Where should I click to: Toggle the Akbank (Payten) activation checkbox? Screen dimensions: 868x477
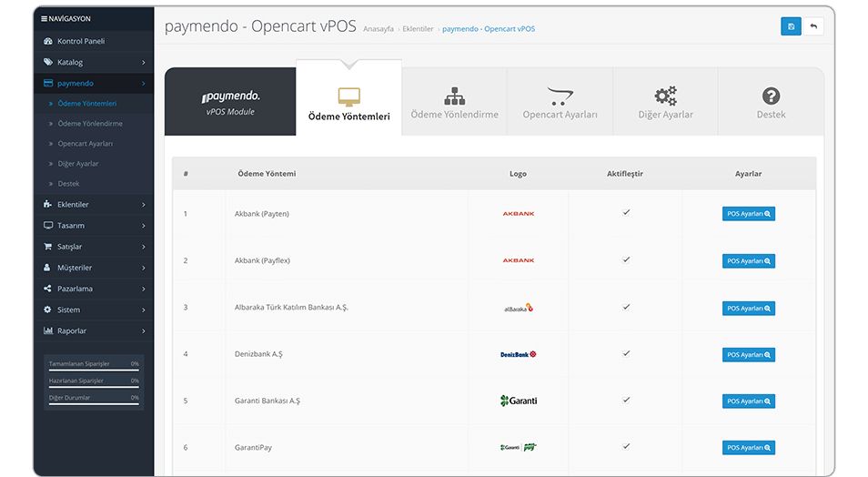626,213
